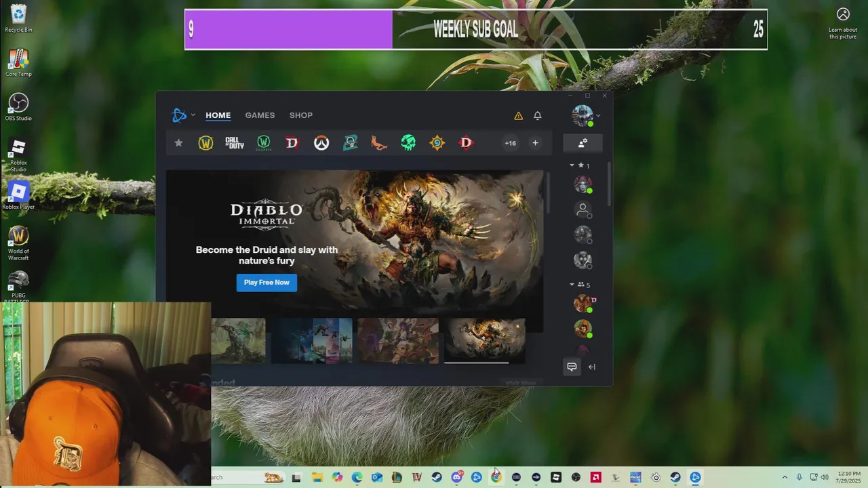Image resolution: width=868 pixels, height=488 pixels.
Task: Open the Battle.net logo dropdown menu
Action: click(183, 115)
